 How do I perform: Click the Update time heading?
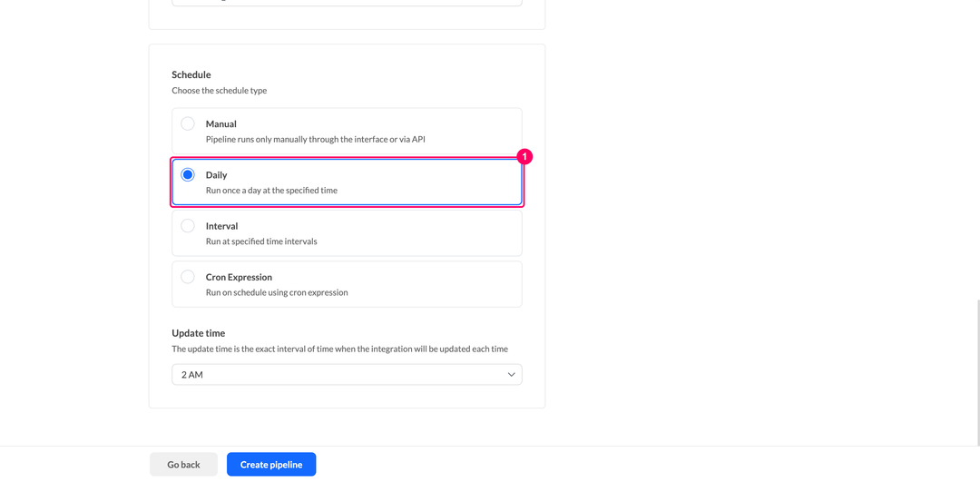tap(198, 333)
